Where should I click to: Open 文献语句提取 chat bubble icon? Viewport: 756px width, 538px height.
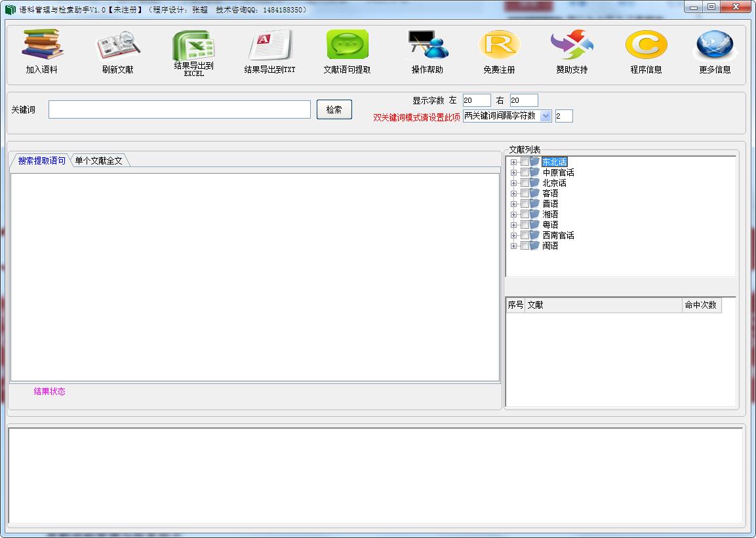(347, 45)
